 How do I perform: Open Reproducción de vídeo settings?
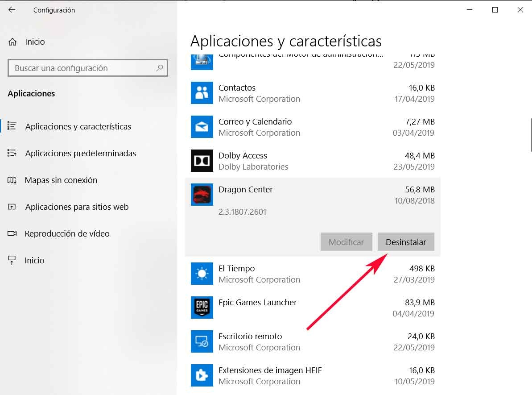(x=67, y=234)
